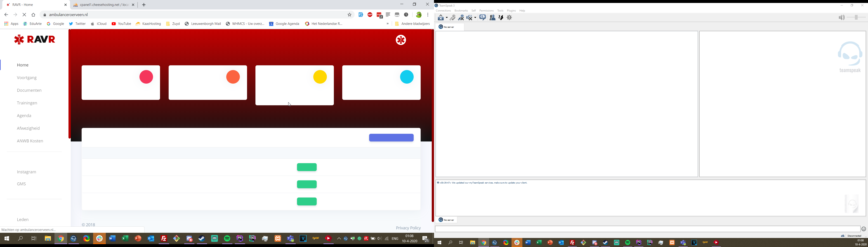868x247 pixels.
Task: Open the Bookmarks menu in TeamSpeak
Action: pyautogui.click(x=461, y=11)
